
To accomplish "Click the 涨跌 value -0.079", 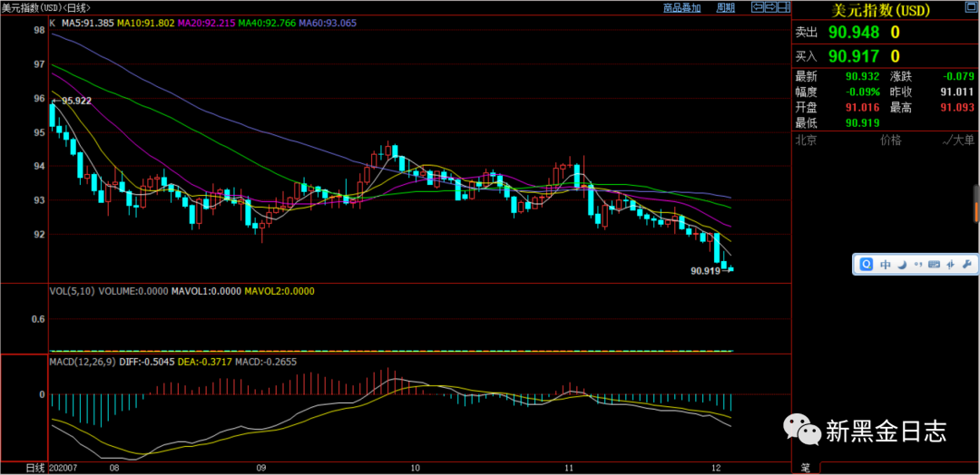I will (x=958, y=76).
